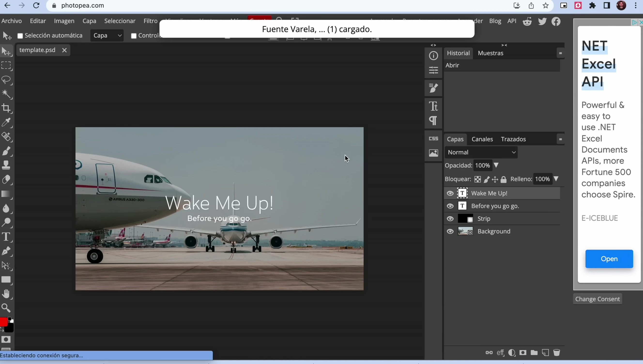Select the Brush tool
643x364 pixels.
6,151
